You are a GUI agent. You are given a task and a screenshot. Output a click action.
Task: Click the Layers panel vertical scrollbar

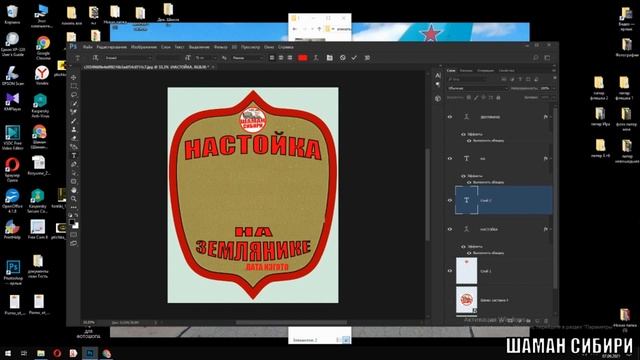(x=555, y=198)
